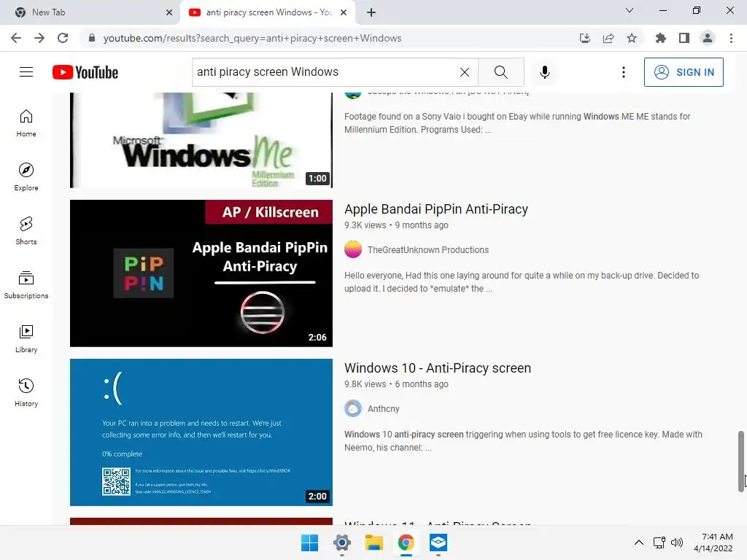Screen dimensions: 747x560
Task: Run search with the magnifier button
Action: [x=500, y=72]
